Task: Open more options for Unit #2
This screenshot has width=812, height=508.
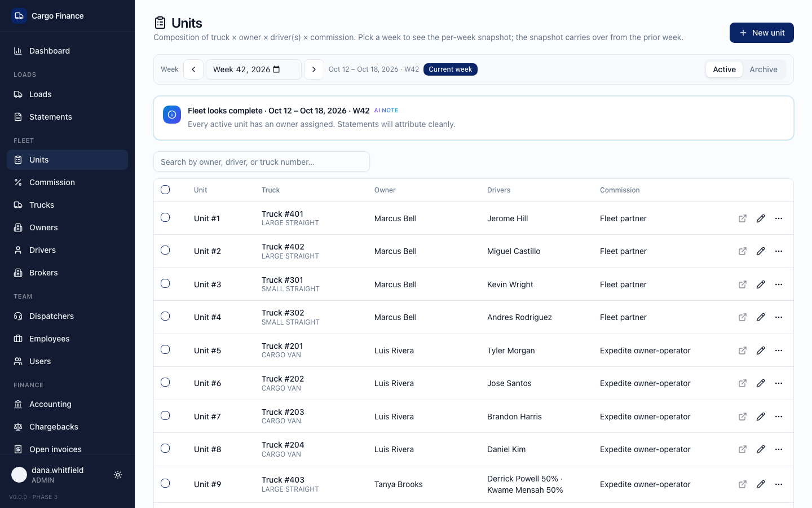Action: tap(779, 251)
